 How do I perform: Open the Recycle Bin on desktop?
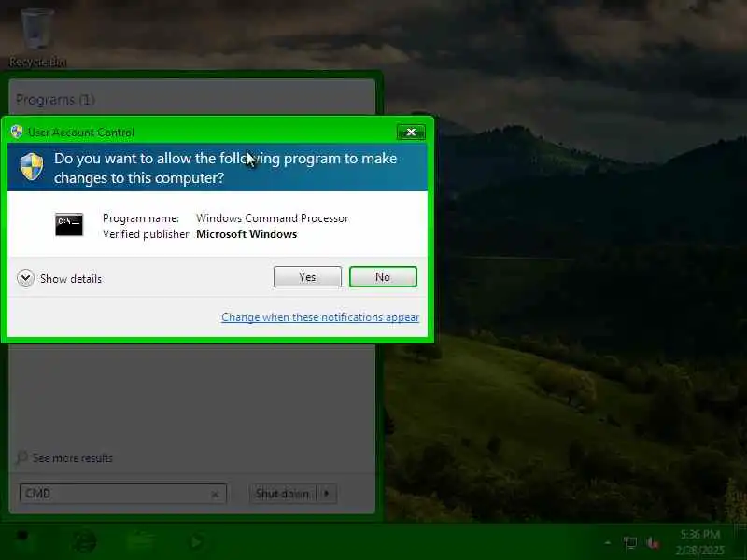click(37, 38)
